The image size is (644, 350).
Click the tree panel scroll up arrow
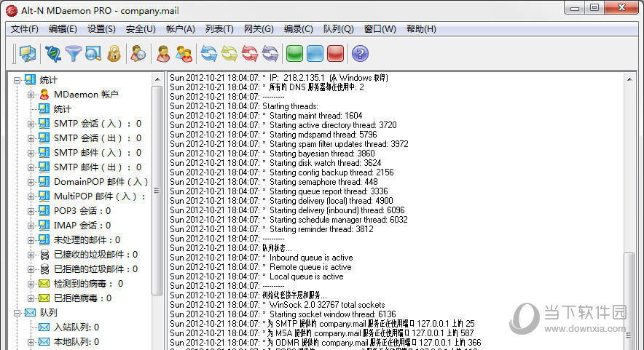(157, 79)
